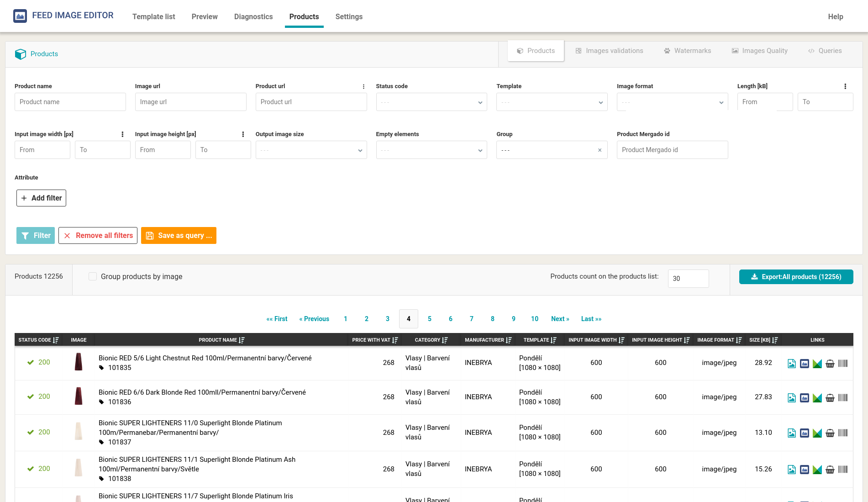Sort table by Status Code column
Viewport: 868px width, 502px height.
(x=56, y=340)
